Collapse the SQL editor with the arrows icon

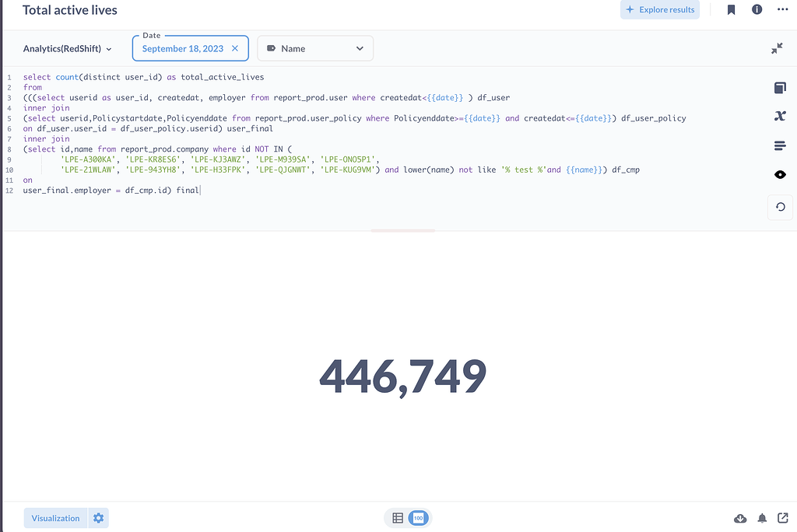776,48
